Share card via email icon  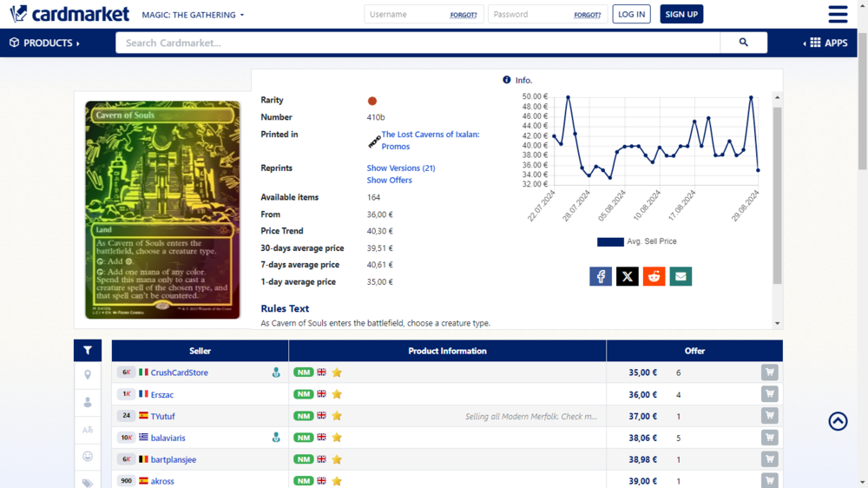[681, 276]
